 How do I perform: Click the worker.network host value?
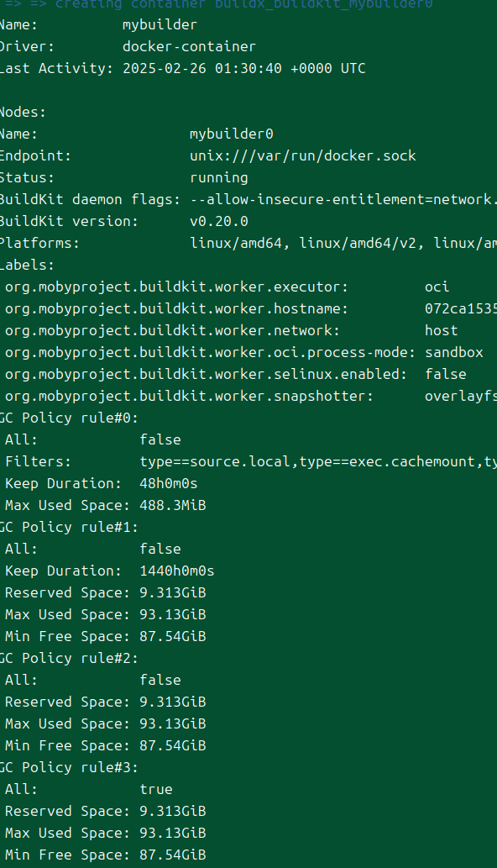(x=441, y=330)
